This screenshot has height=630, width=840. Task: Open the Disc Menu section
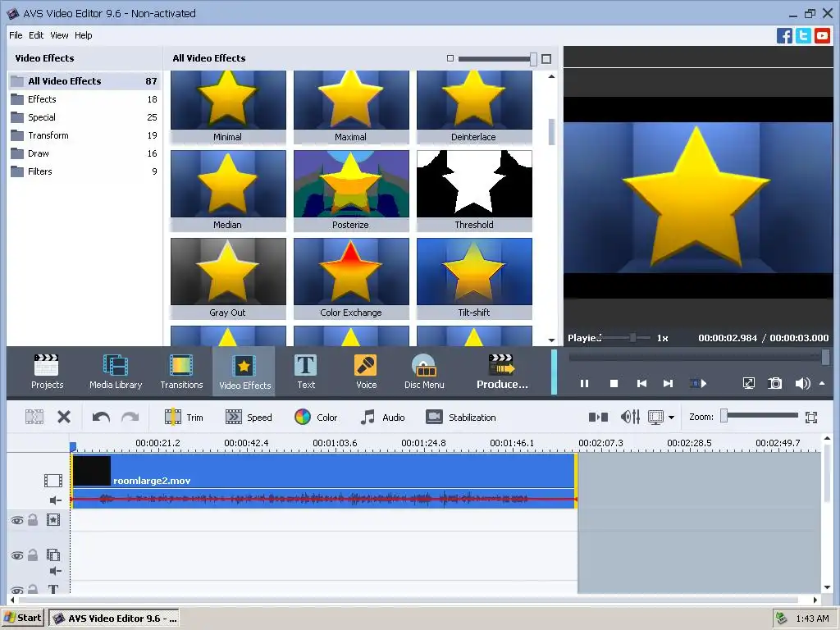click(424, 372)
